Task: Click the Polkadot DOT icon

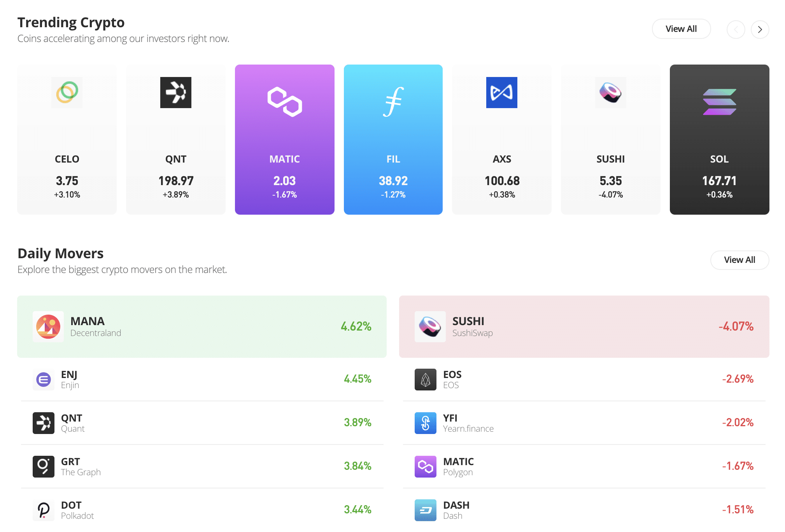Action: [x=44, y=510]
